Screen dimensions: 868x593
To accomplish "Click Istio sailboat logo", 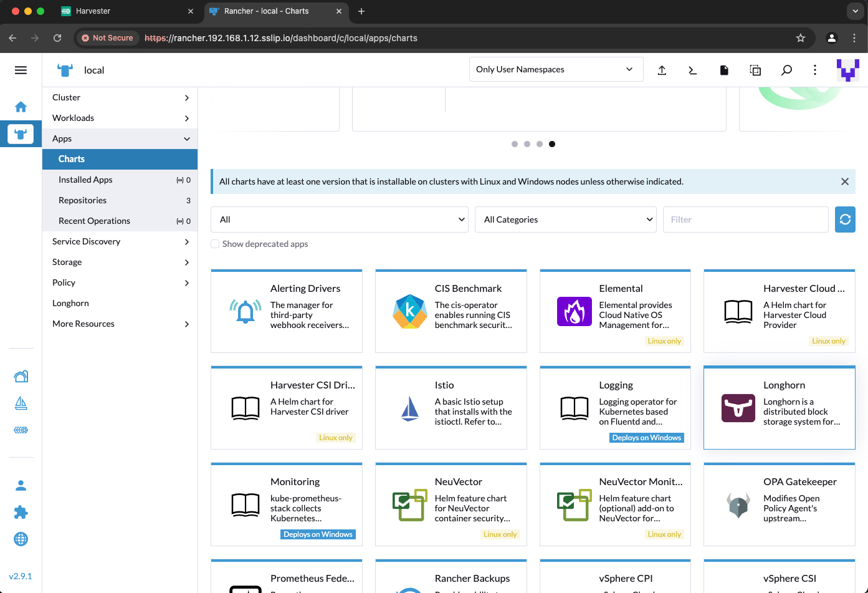I will click(410, 408).
